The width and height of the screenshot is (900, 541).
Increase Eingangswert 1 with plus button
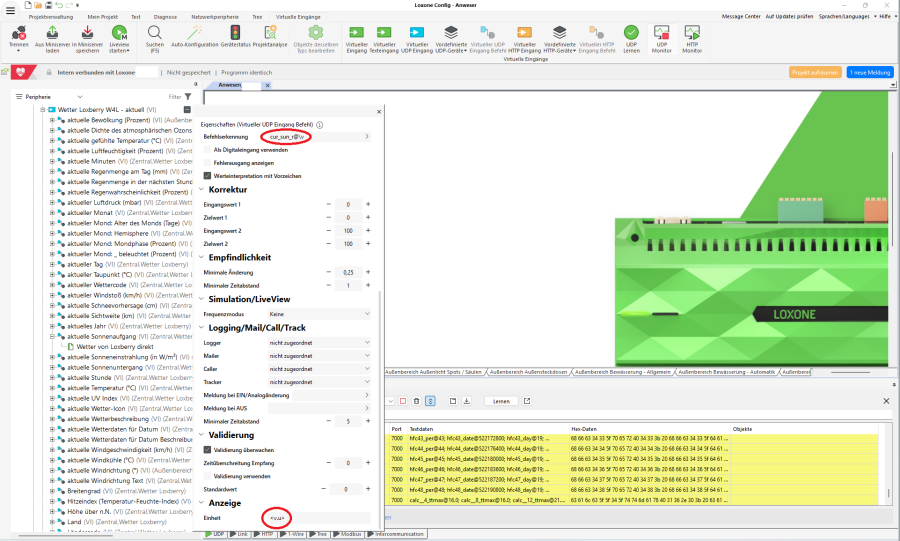368,204
